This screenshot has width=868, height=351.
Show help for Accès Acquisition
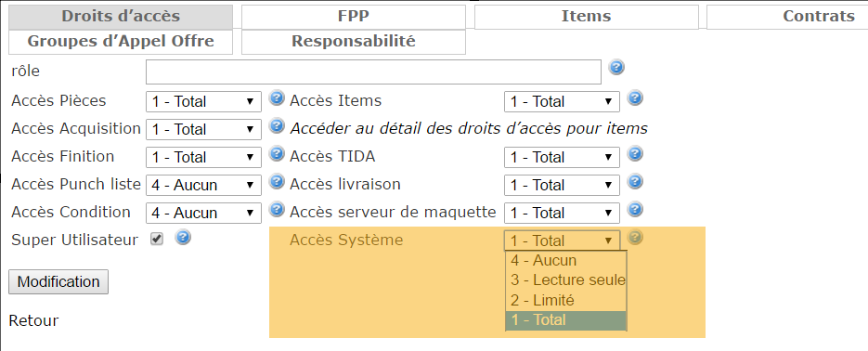point(277,125)
